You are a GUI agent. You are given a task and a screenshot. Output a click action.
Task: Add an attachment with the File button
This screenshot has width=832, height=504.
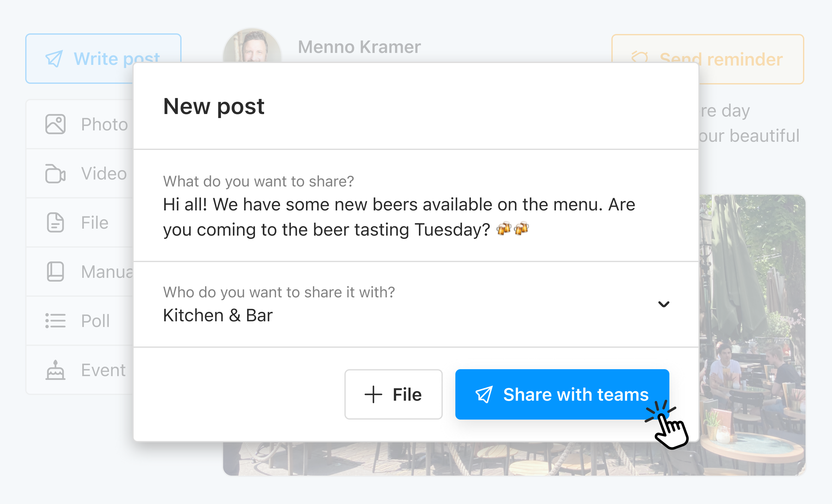coord(393,394)
